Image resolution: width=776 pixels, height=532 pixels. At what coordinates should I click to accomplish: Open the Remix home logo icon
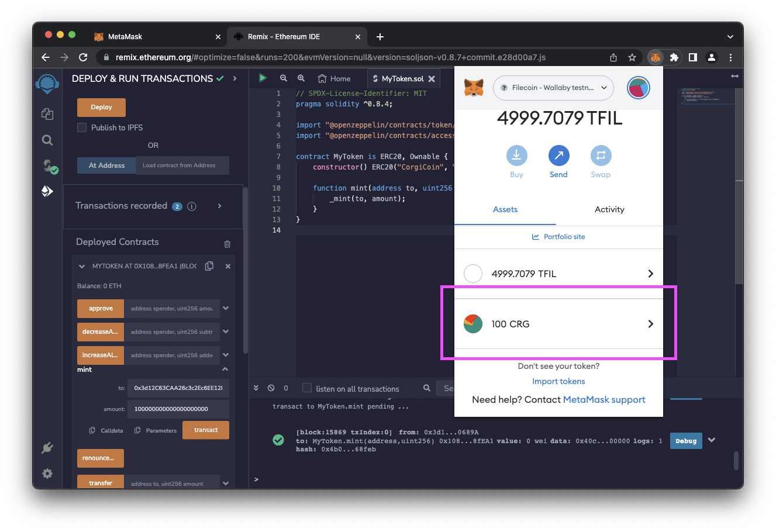47,84
